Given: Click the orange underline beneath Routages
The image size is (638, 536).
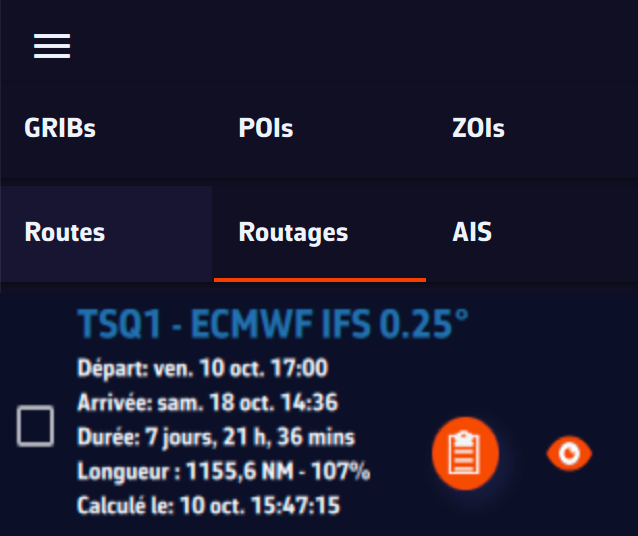Looking at the screenshot, I should pyautogui.click(x=320, y=279).
